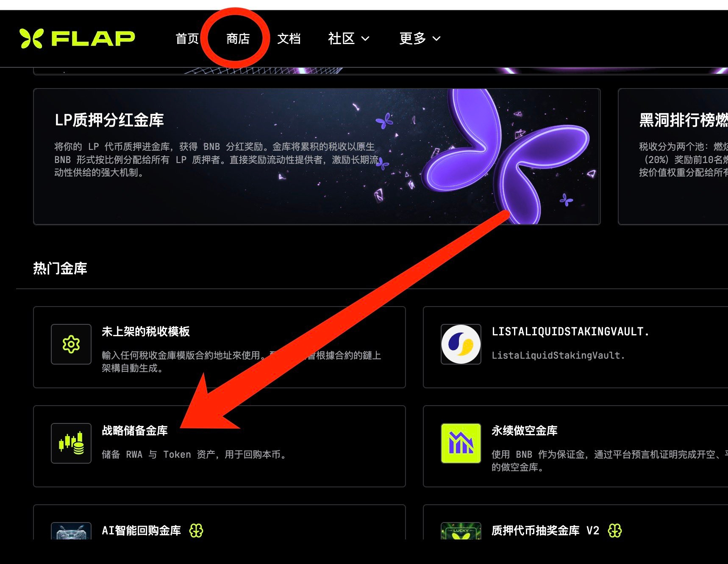Click the 热门金库 section heading
This screenshot has height=564, width=728.
(x=60, y=268)
